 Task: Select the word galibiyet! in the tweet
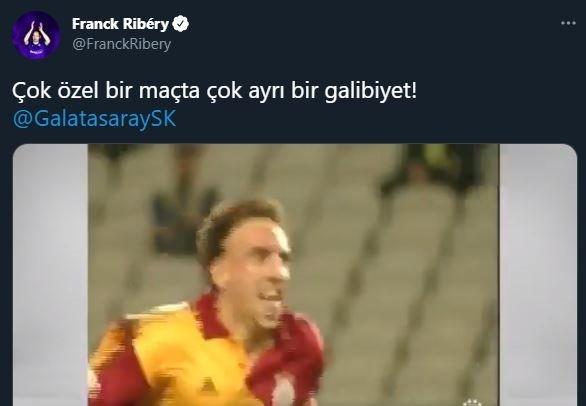tap(370, 91)
